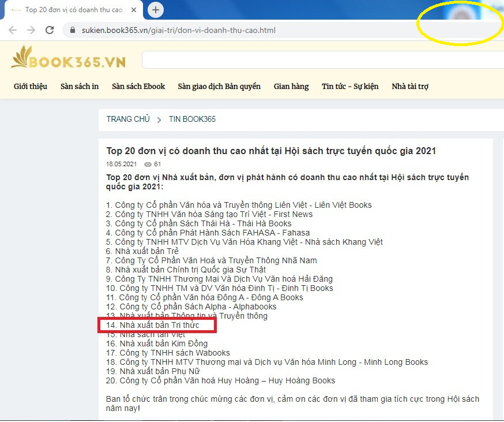Image resolution: width=504 pixels, height=422 pixels.
Task: Click list entry '1. Liên Việt Books'
Action: pos(239,205)
